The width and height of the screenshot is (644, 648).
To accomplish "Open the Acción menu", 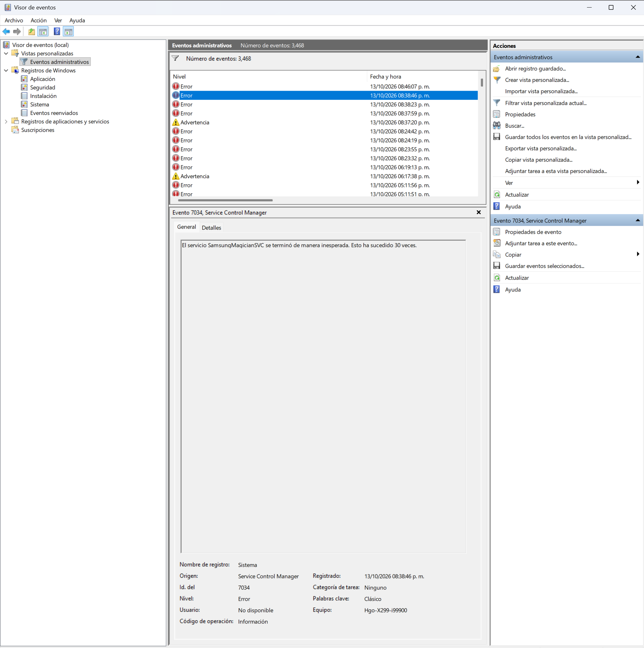I will 38,20.
